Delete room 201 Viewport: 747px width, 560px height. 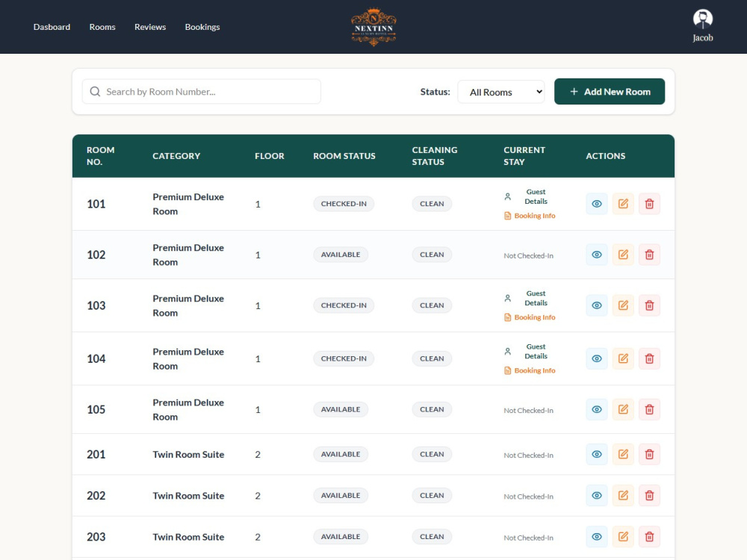point(649,454)
